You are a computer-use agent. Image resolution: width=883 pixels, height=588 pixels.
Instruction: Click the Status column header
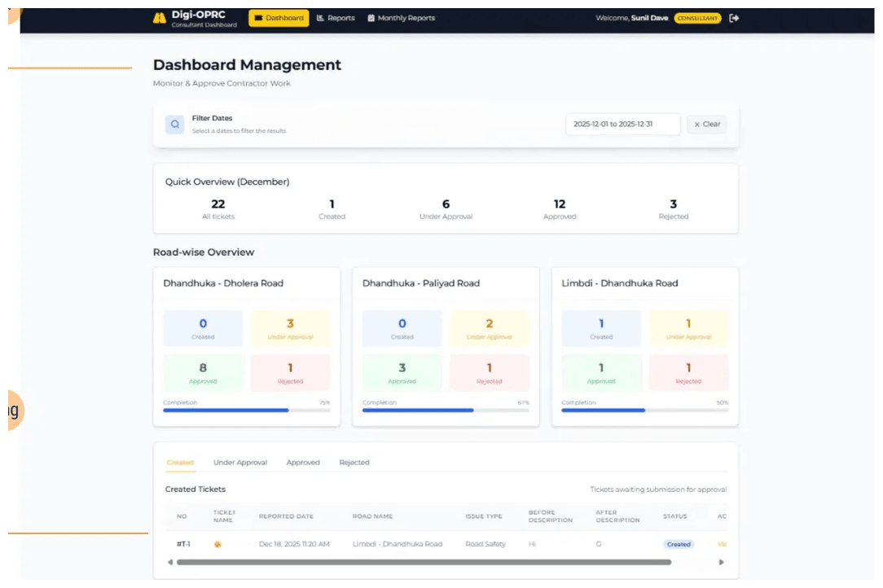pyautogui.click(x=674, y=516)
